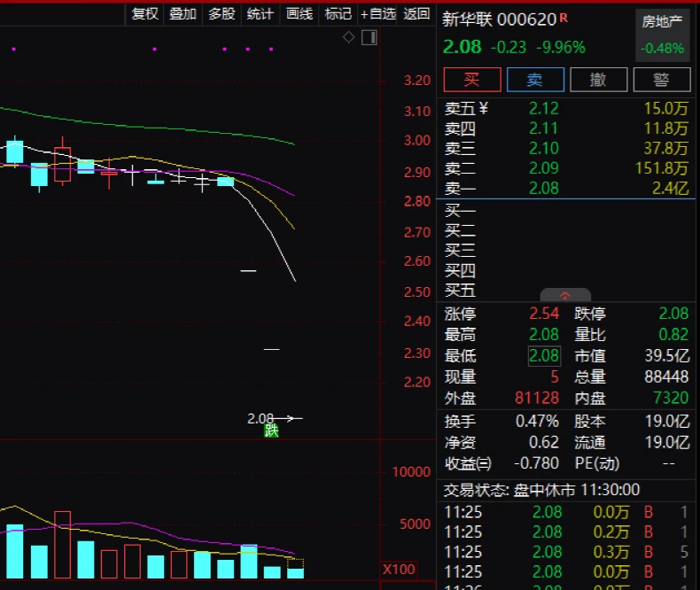Click the red R margin-trading mark beside 000620
This screenshot has height=590, width=700.
tap(564, 17)
